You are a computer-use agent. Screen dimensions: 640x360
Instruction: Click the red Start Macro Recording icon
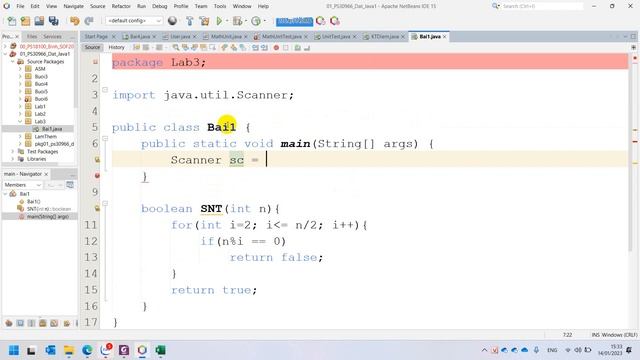pos(276,48)
